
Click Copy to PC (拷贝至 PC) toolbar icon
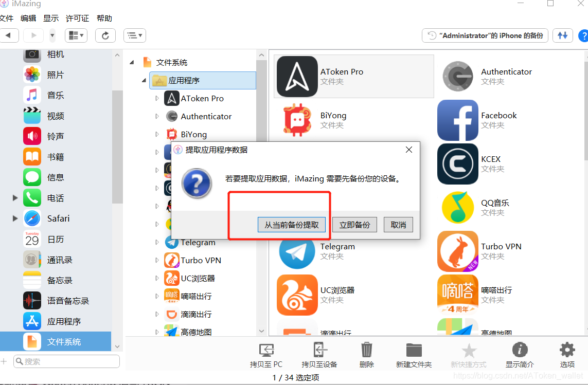pyautogui.click(x=266, y=355)
